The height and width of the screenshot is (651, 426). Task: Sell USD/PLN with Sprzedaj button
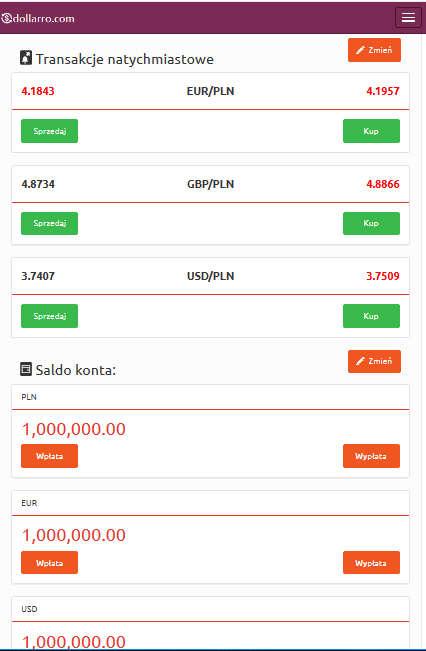pyautogui.click(x=49, y=316)
